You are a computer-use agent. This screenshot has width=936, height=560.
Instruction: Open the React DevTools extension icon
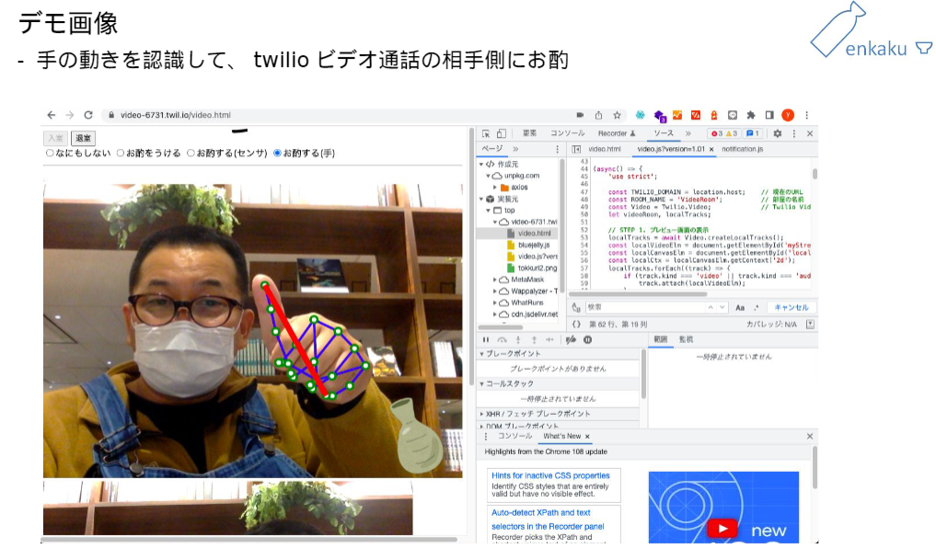(640, 115)
